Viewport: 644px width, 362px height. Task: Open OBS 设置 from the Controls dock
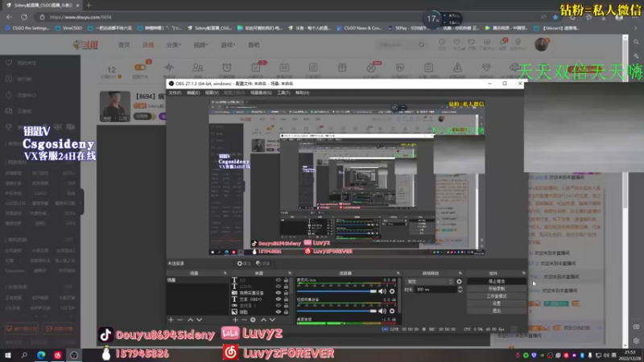(x=497, y=304)
